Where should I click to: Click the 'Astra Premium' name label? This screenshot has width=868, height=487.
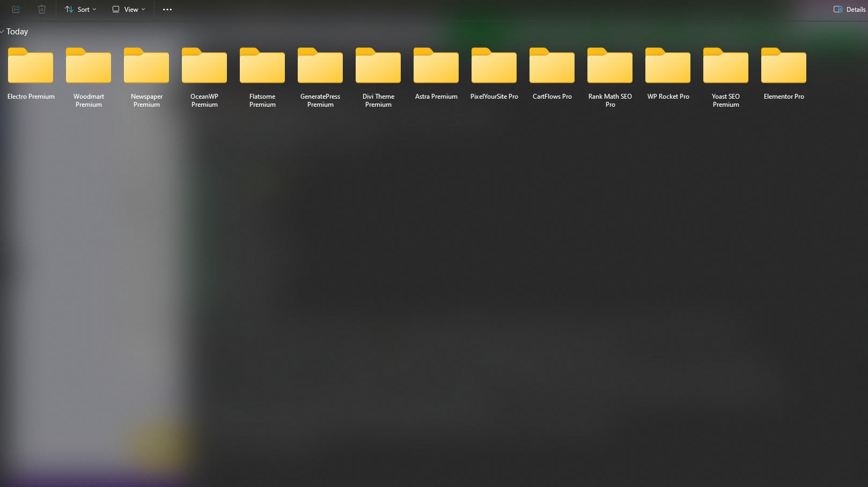[x=436, y=97]
